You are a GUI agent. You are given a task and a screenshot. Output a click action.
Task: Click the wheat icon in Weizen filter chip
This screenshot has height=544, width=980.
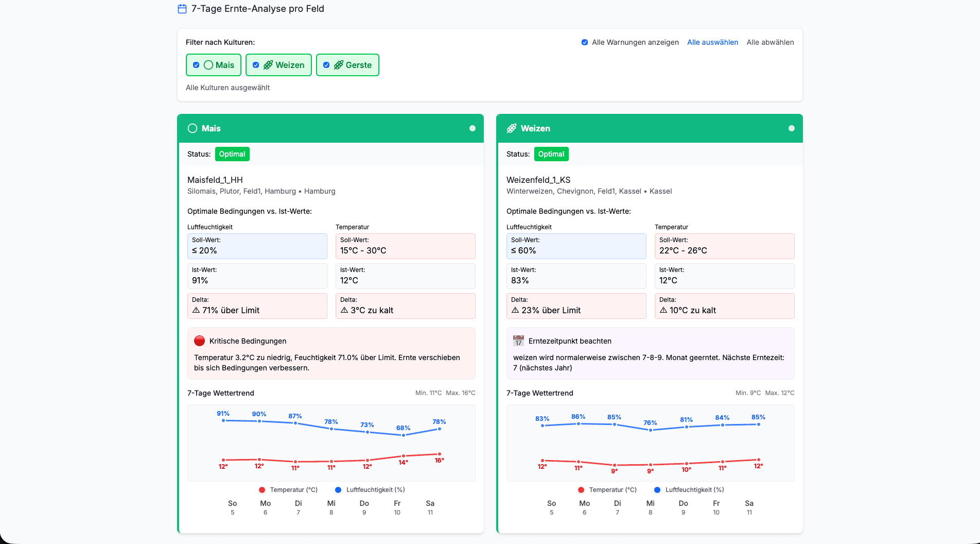(268, 65)
